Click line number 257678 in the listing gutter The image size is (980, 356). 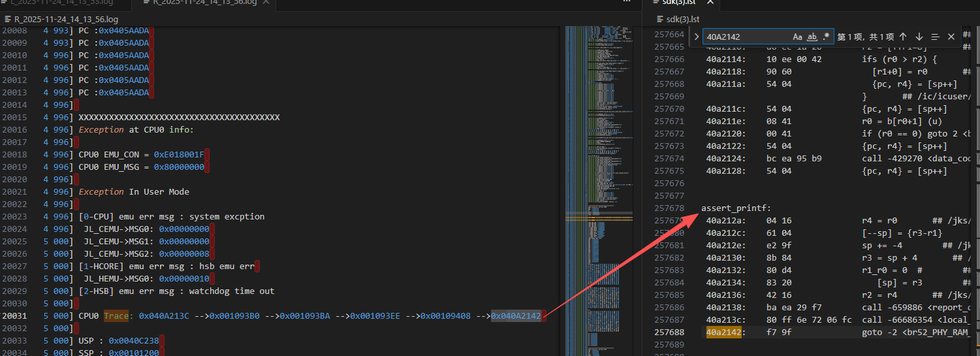click(669, 208)
